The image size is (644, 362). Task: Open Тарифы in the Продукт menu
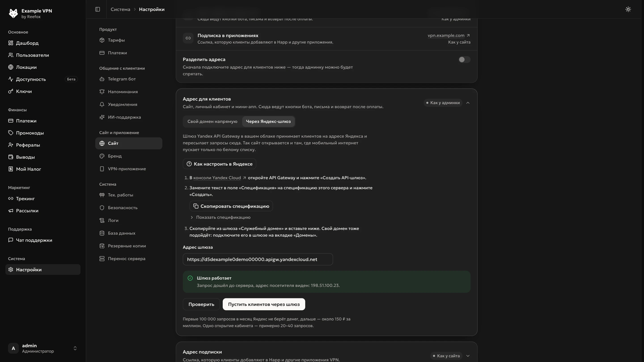tap(129, 40)
